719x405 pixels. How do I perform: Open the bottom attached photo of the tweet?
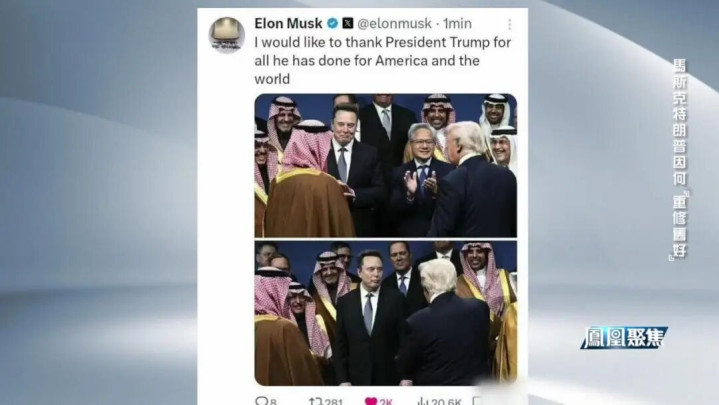(386, 313)
